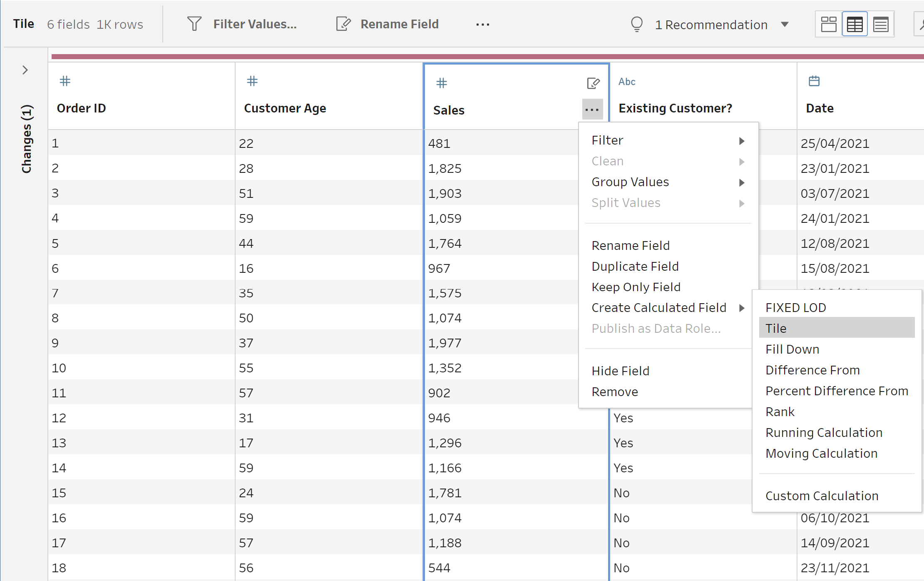Choose FIXED LOD from submenu
924x581 pixels.
pyautogui.click(x=795, y=307)
